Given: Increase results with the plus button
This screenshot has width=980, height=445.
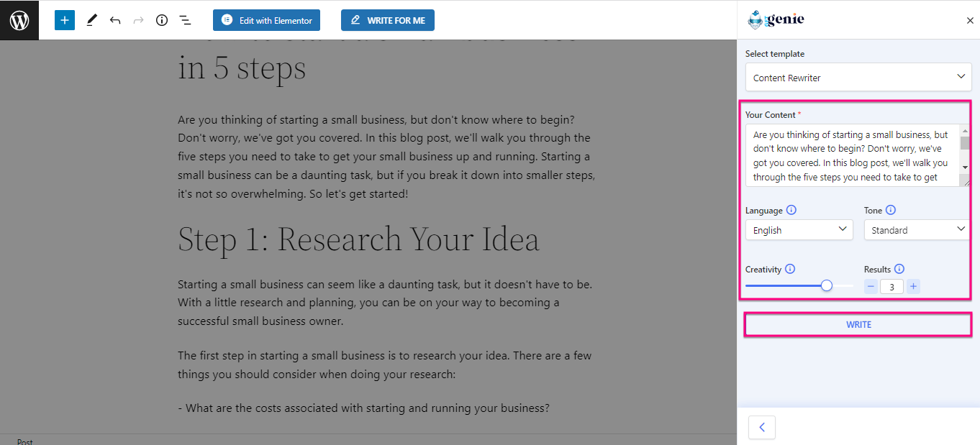Looking at the screenshot, I should (x=913, y=286).
